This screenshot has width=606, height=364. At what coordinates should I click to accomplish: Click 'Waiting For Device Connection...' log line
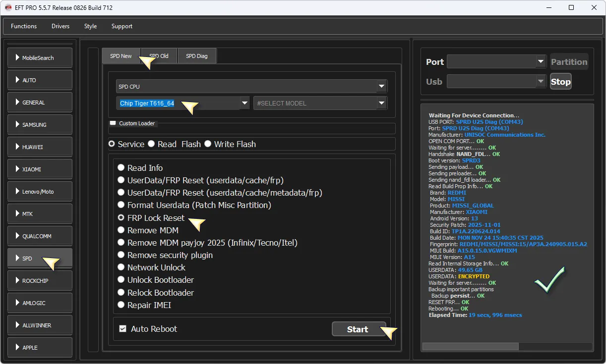[x=474, y=115]
